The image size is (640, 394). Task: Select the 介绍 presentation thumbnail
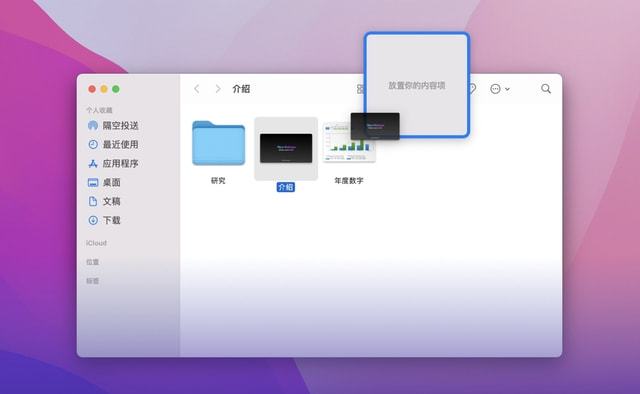coord(286,148)
